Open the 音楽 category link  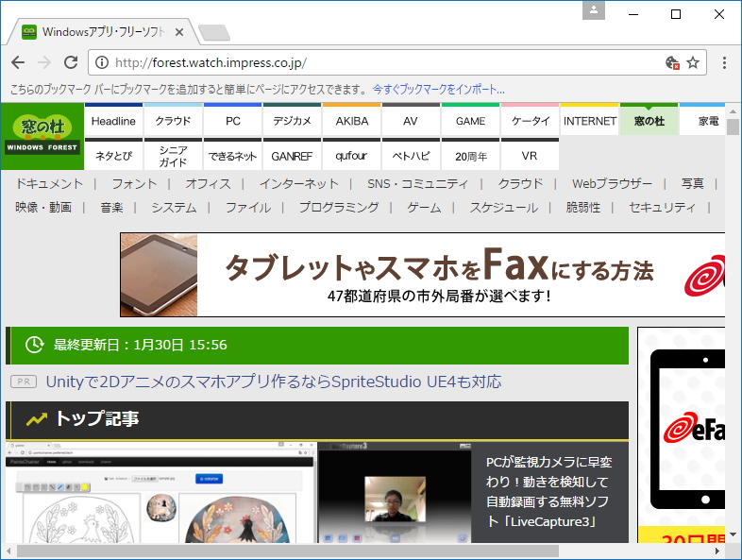coord(111,208)
